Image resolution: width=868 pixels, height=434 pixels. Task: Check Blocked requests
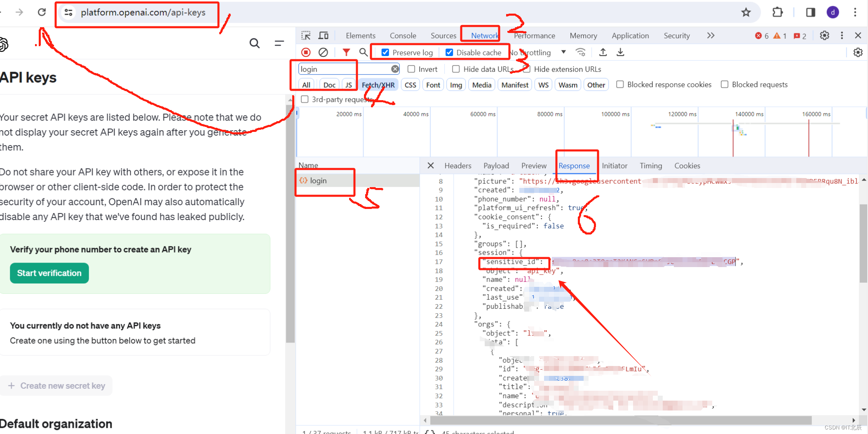click(725, 84)
